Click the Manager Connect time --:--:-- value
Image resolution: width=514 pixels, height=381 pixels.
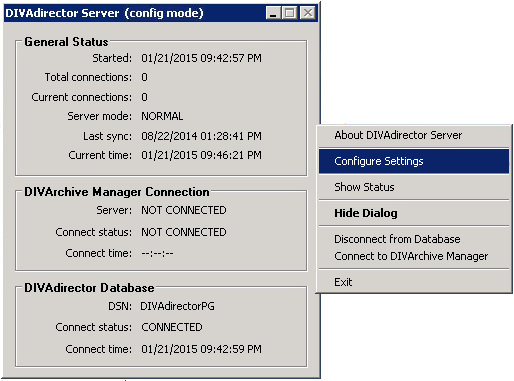click(157, 253)
